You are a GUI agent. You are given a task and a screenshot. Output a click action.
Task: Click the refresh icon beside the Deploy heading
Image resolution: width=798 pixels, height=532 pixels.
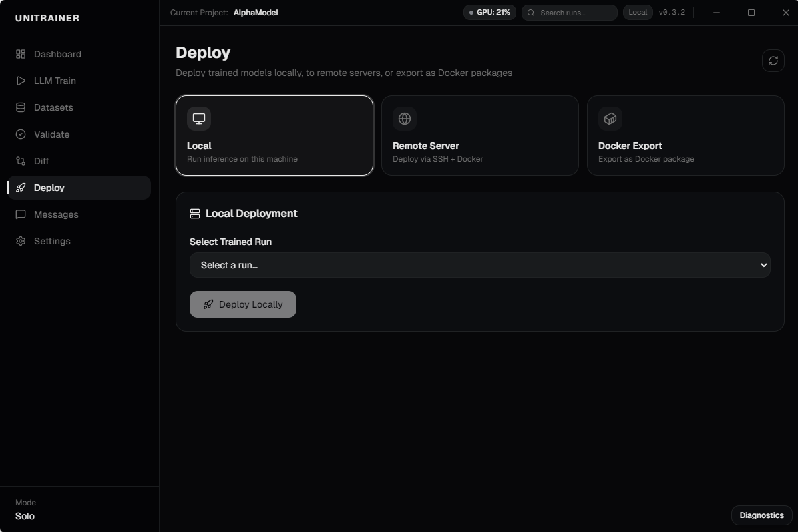point(773,61)
